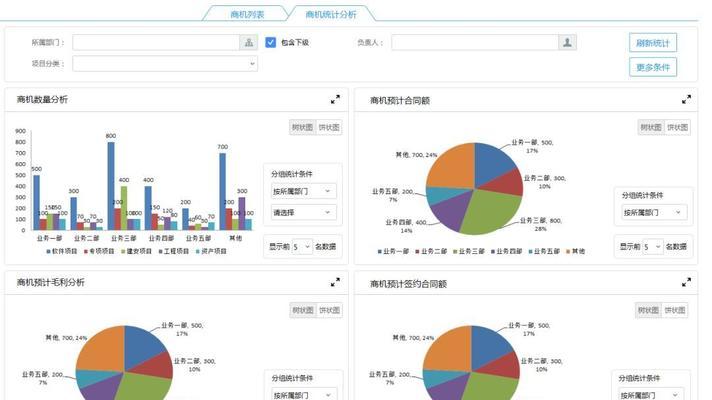Open 按所属部门 dropdown in 商机预计合同额 panel
This screenshot has width=712, height=400.
654,212
